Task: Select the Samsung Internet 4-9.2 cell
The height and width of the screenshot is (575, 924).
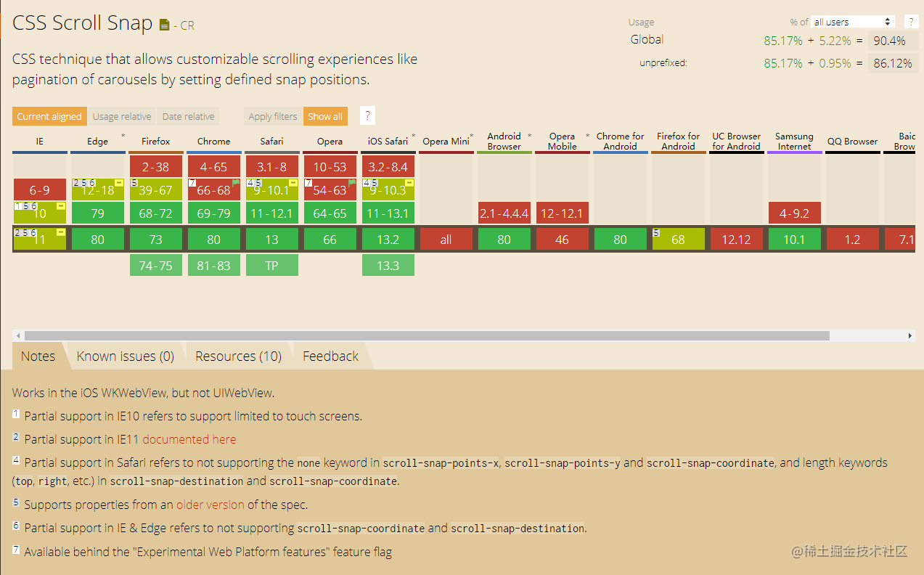Action: tap(795, 213)
